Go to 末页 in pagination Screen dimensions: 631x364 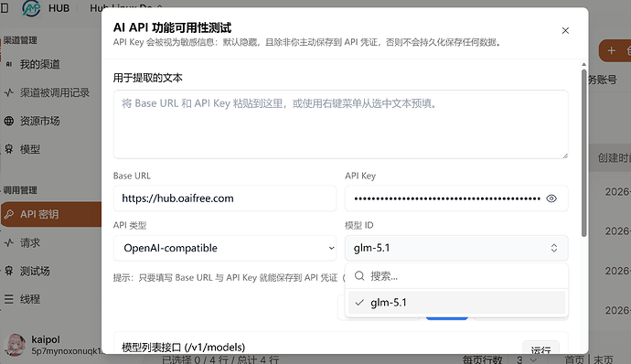pos(603,359)
